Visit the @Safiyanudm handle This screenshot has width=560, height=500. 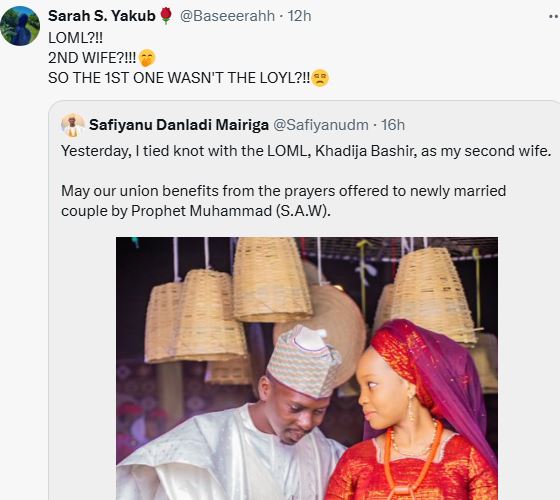pos(321,125)
